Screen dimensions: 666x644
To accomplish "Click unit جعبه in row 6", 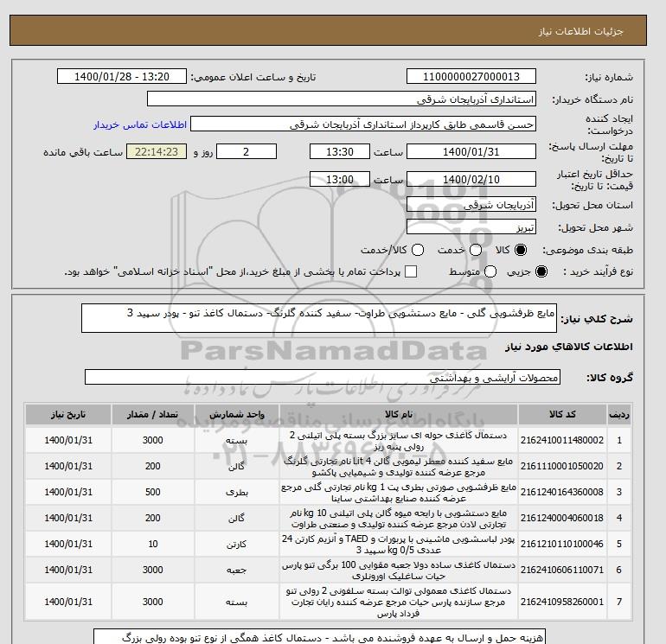I will pyautogui.click(x=237, y=571).
